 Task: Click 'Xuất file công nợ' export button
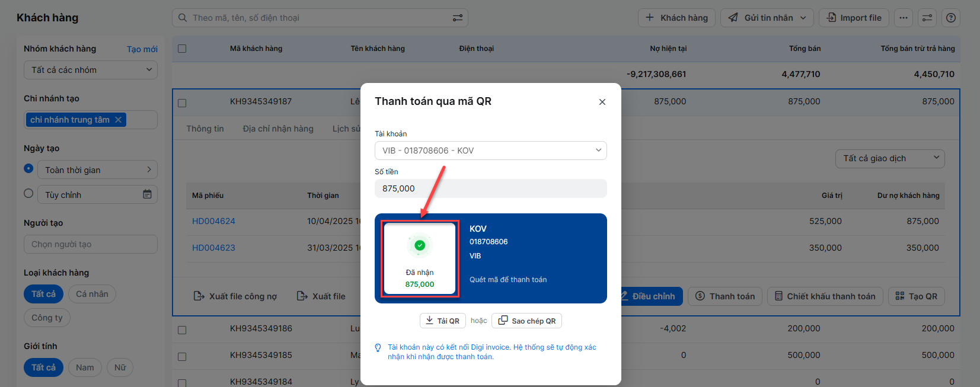pyautogui.click(x=235, y=296)
